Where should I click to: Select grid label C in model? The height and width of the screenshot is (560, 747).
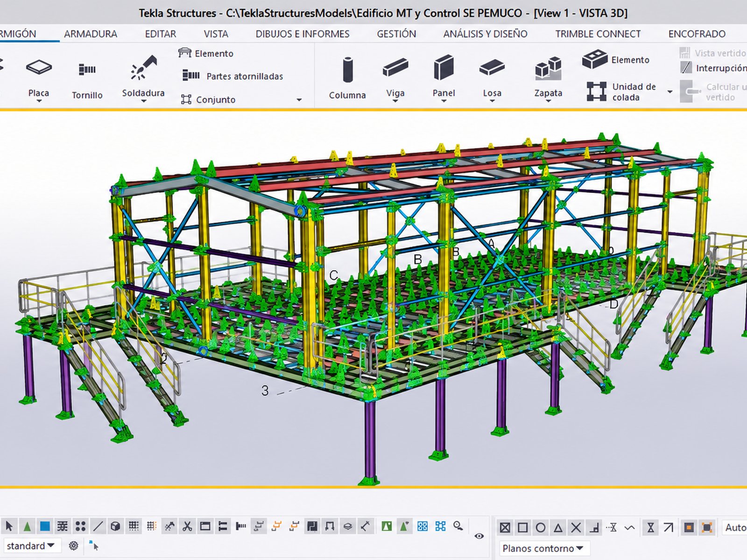333,275
